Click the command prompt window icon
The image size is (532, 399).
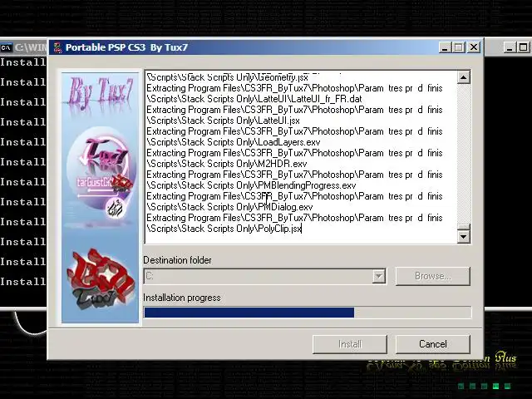6,47
